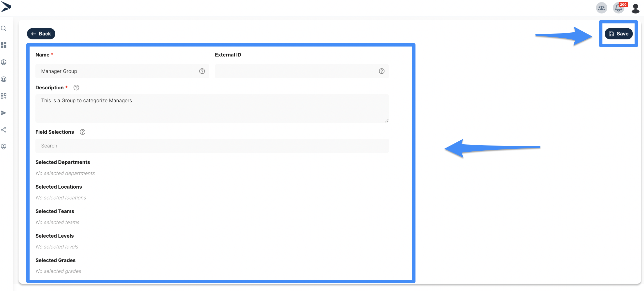Screen dimensions: 644x291
Task: Click the add widget grid icon in sidebar
Action: tap(4, 96)
